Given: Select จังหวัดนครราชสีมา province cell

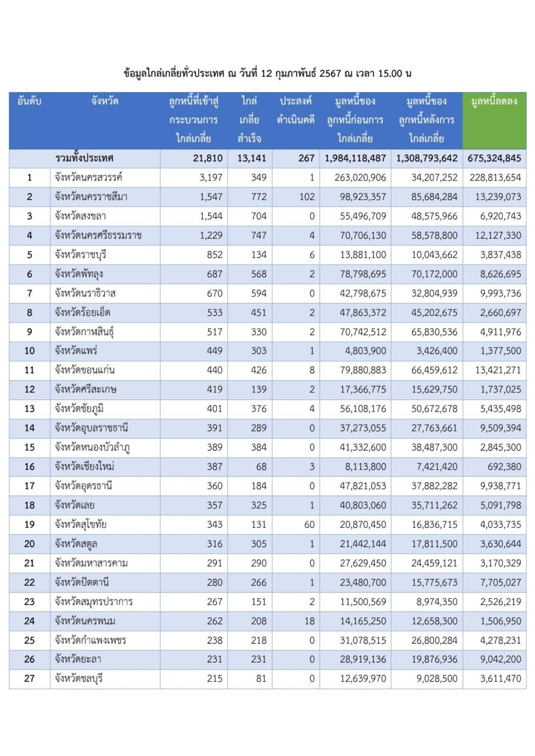Looking at the screenshot, I should point(91,197).
